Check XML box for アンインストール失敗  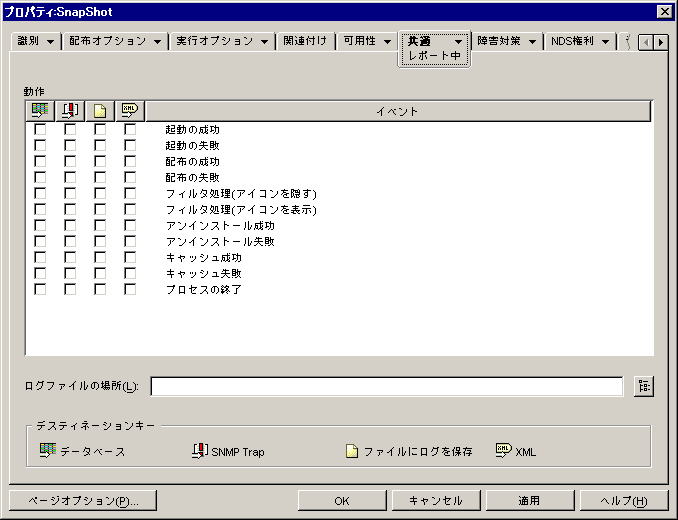pyautogui.click(x=130, y=241)
